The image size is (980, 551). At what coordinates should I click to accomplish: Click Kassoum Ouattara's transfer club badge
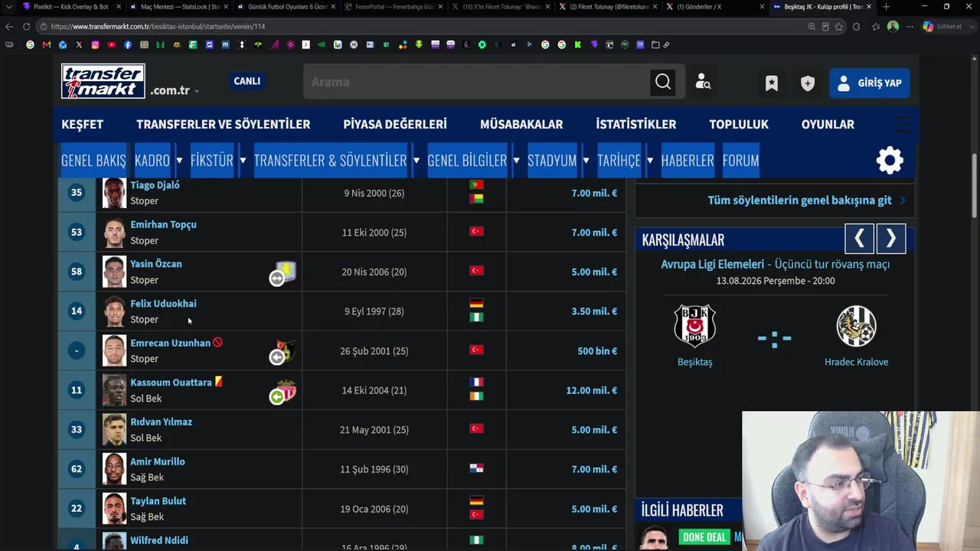(286, 390)
